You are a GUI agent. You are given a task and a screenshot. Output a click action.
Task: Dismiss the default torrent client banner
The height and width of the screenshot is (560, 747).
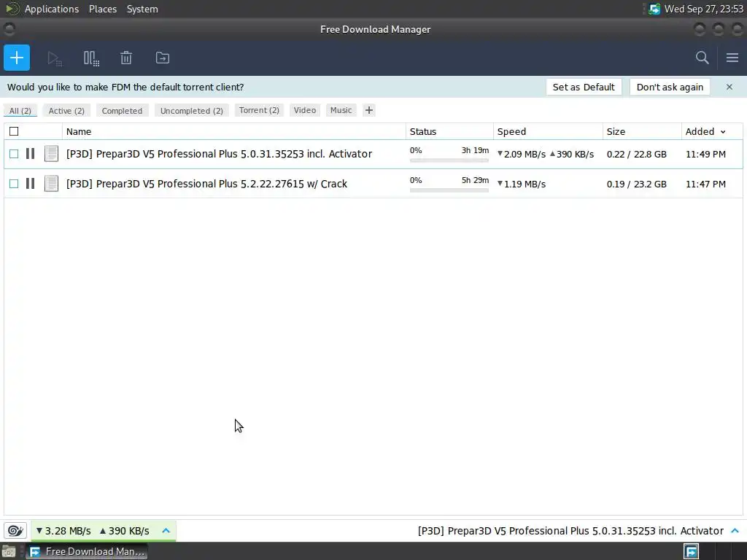[729, 87]
